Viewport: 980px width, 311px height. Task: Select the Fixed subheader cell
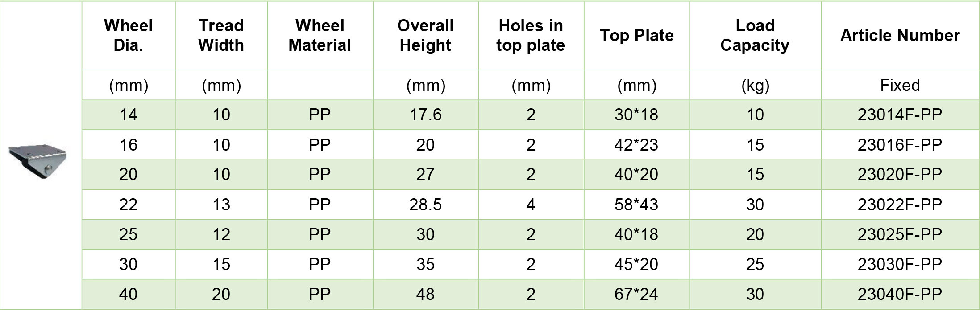tap(900, 85)
